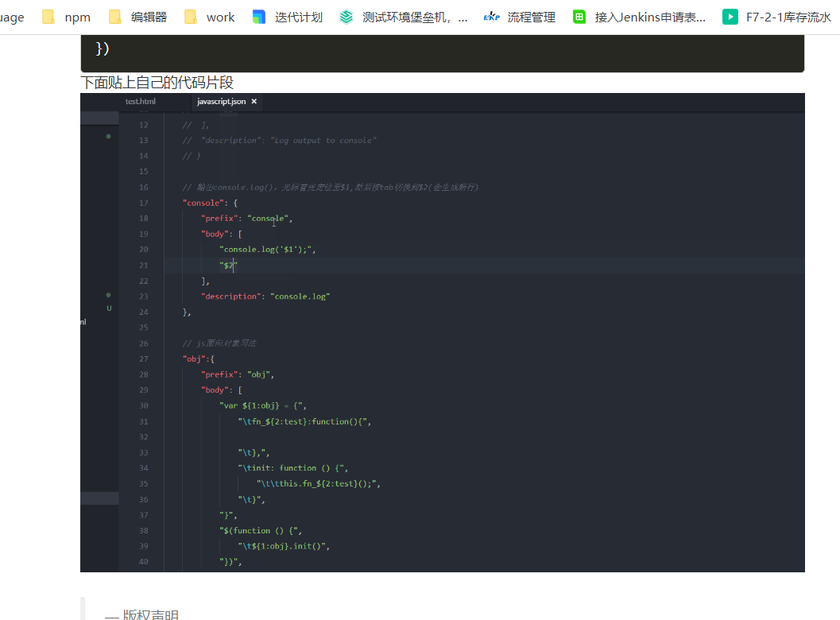Click the "obj" key on line 27
This screenshot has width=840, height=620.
pos(193,359)
